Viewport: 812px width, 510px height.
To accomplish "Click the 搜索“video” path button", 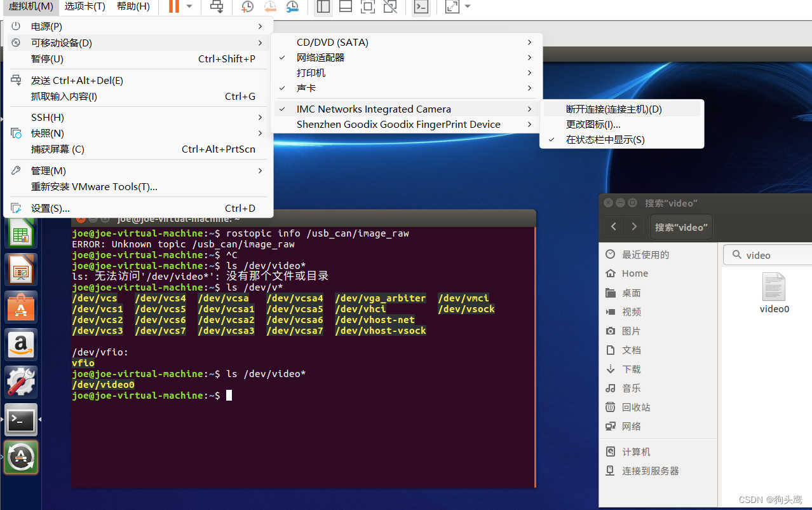I will coord(682,227).
